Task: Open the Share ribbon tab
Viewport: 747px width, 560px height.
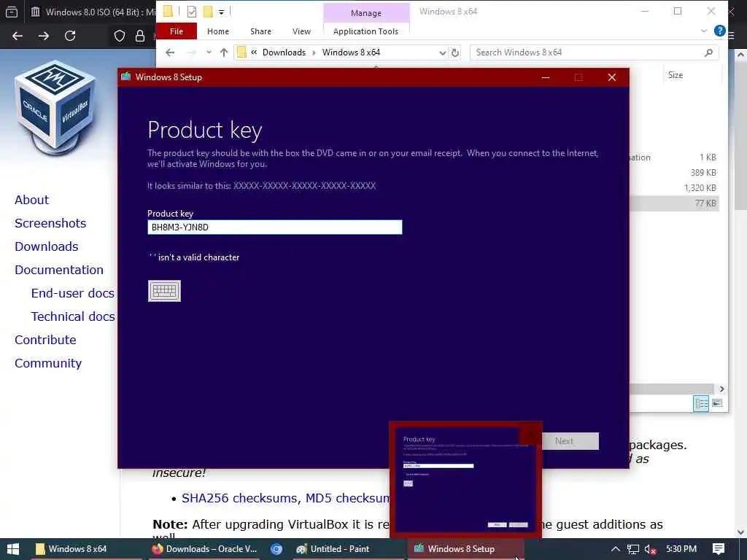Action: point(260,31)
